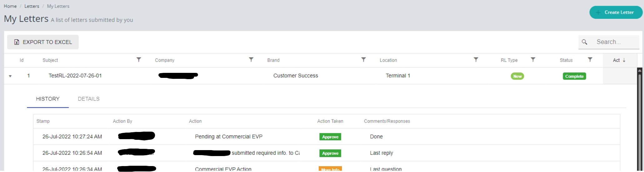Click the Export to Excel button
644x172 pixels.
(43, 42)
